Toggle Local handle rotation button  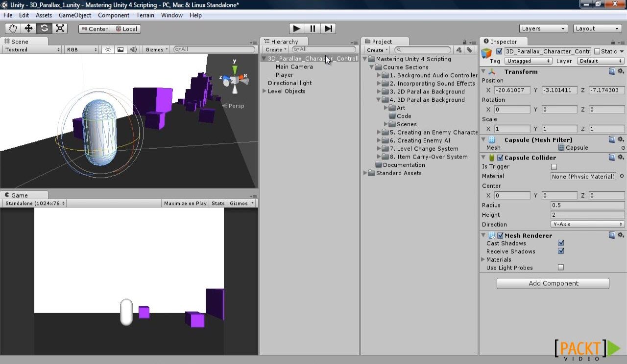(x=126, y=29)
